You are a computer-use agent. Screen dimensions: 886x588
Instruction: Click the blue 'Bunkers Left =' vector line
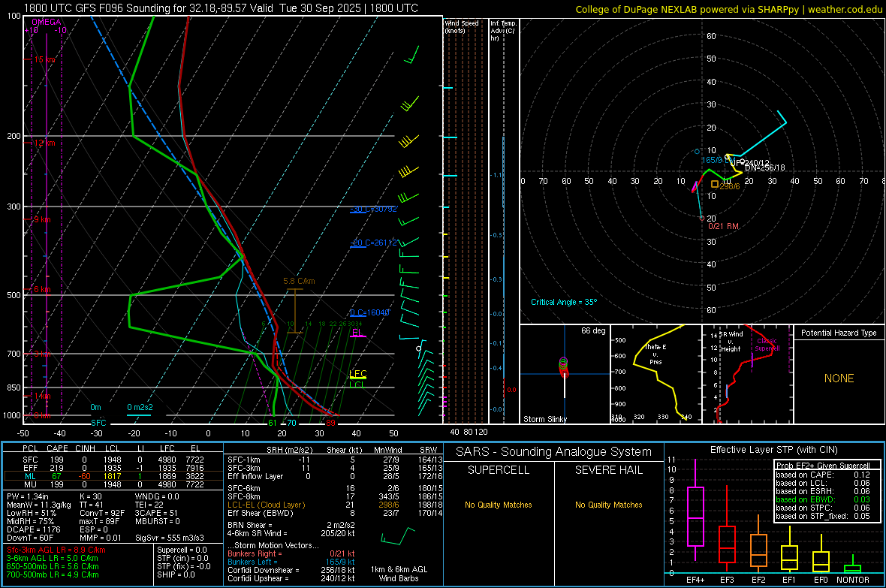[291, 562]
